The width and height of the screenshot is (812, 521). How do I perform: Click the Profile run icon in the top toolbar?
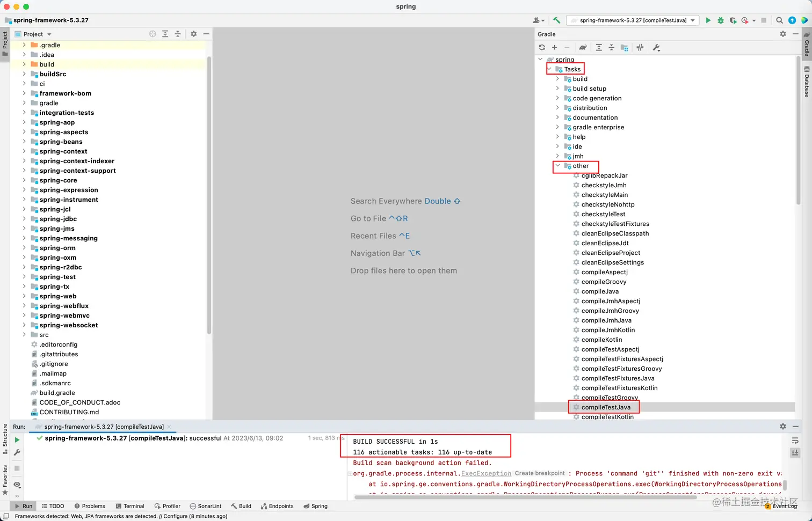click(745, 20)
